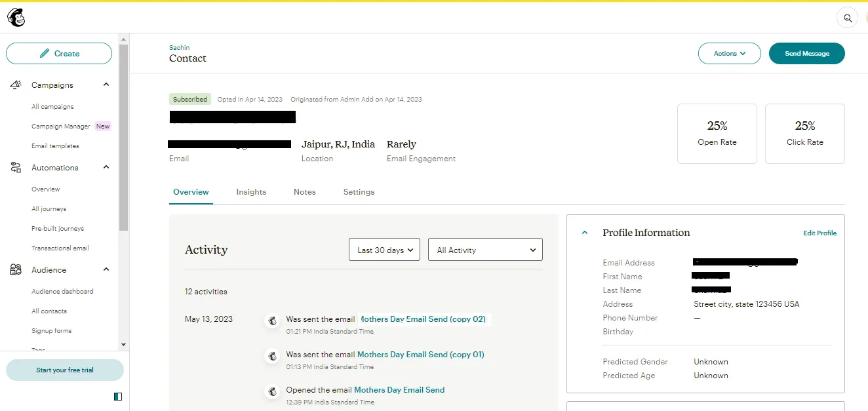Screen dimensions: 868x411
Task: Collapse the Campaigns section chevron
Action: point(106,85)
